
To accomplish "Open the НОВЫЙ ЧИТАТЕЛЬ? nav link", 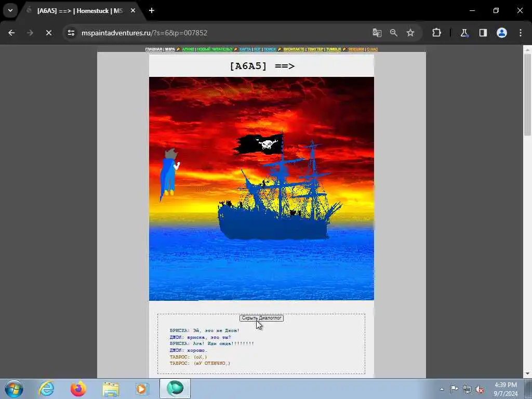I will coord(215,49).
